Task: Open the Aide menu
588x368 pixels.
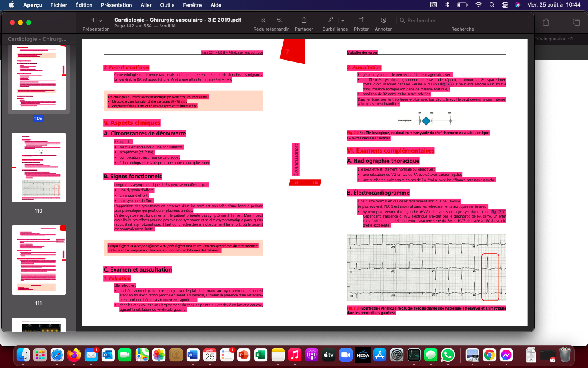Action: [216, 5]
